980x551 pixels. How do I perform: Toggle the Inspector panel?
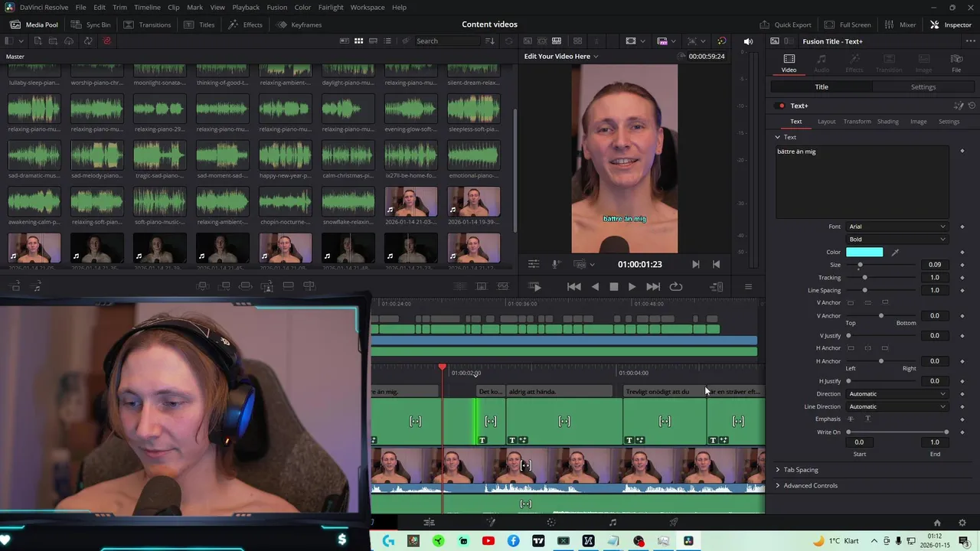950,24
